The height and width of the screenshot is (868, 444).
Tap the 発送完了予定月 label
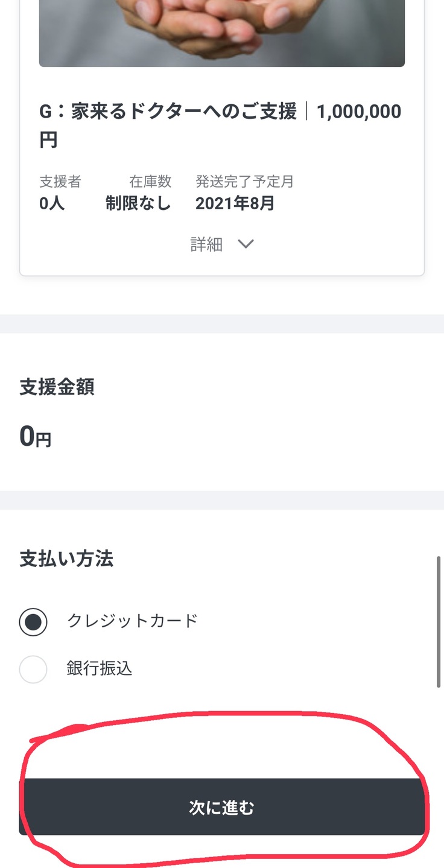point(244,181)
